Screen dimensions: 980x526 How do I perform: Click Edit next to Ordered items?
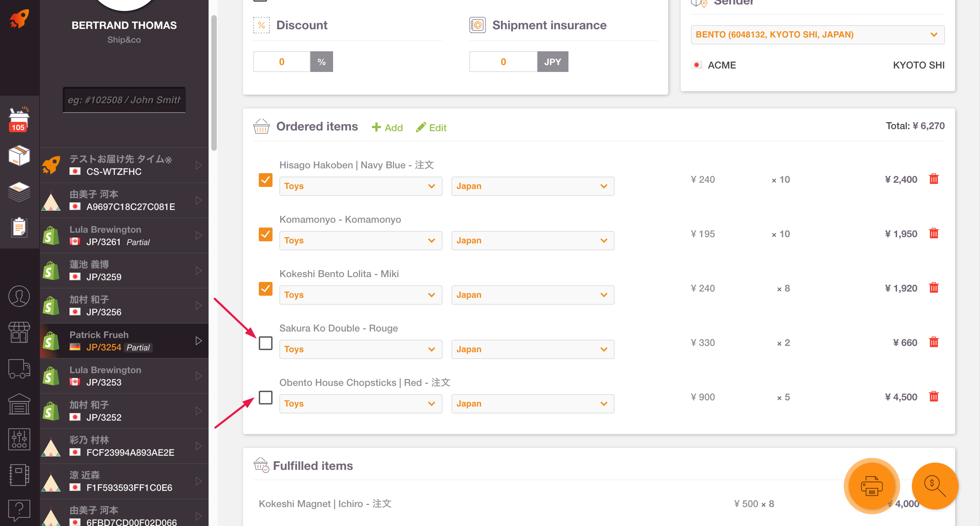[431, 127]
